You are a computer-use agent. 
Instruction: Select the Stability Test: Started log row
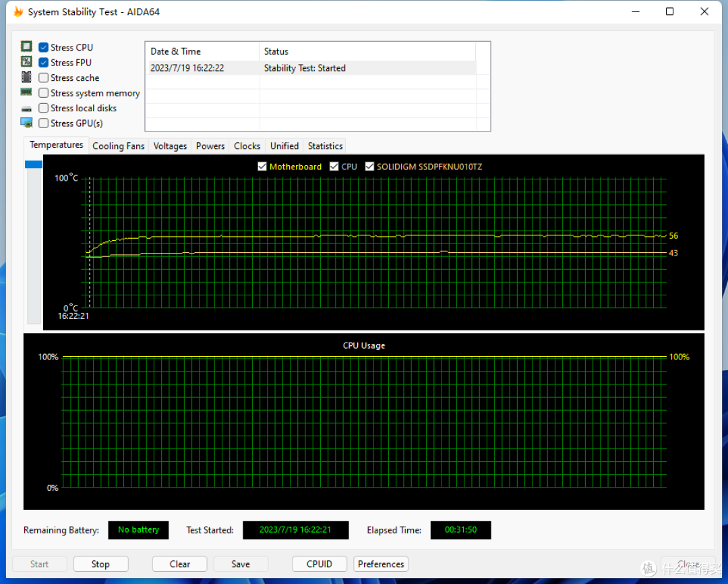tap(311, 68)
